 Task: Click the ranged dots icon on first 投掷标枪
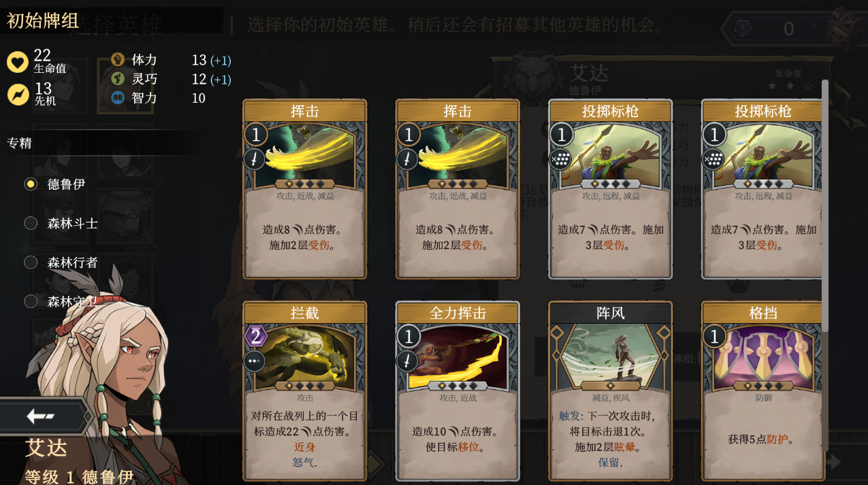(561, 160)
